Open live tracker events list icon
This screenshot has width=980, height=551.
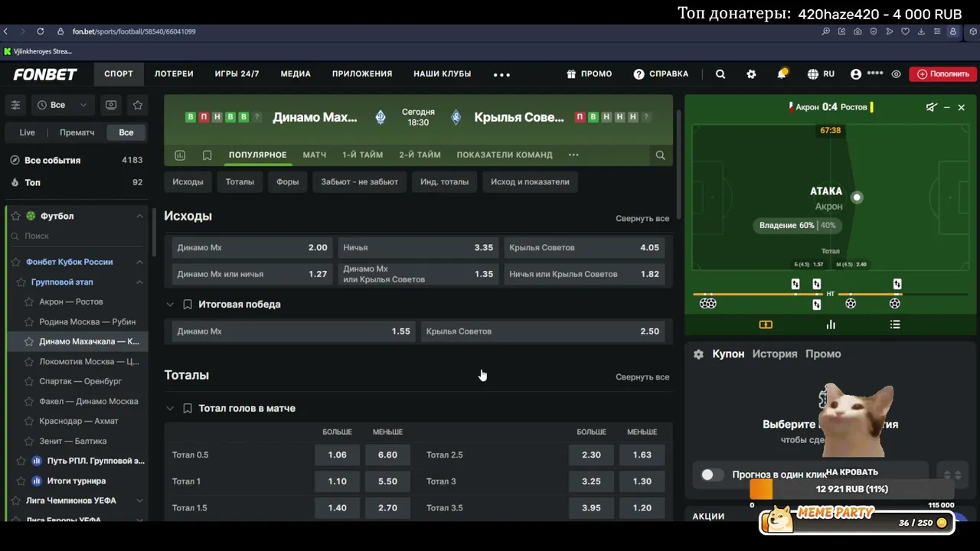[x=895, y=324]
